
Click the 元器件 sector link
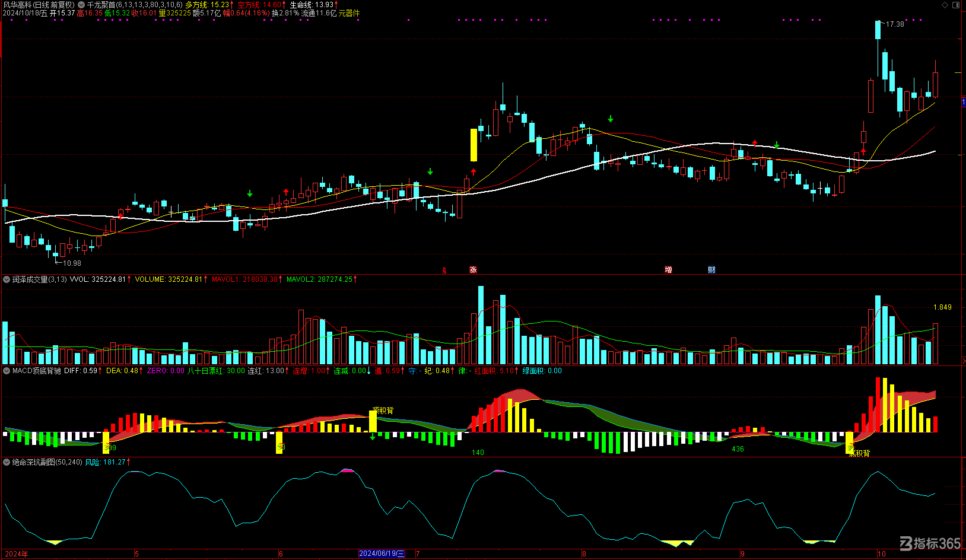[x=349, y=13]
